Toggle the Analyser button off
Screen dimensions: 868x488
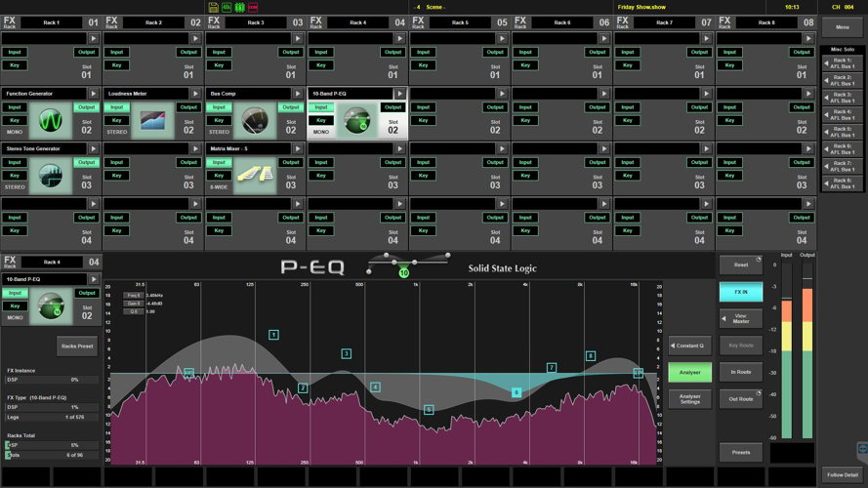click(689, 373)
